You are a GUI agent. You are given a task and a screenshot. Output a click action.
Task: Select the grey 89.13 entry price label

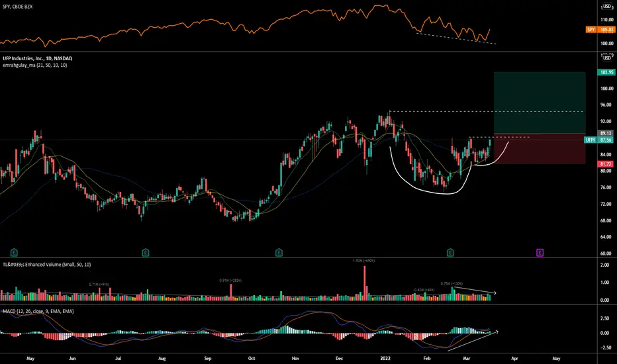(606, 134)
